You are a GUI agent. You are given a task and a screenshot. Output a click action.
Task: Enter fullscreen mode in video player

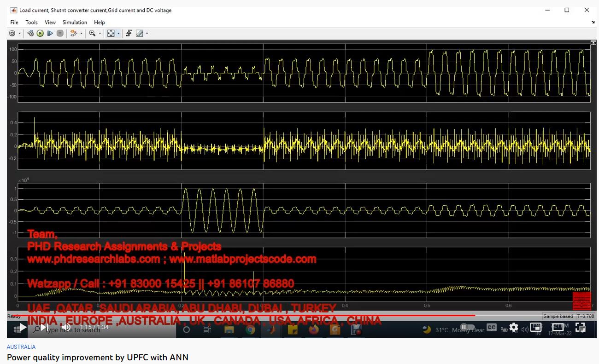pos(581,328)
